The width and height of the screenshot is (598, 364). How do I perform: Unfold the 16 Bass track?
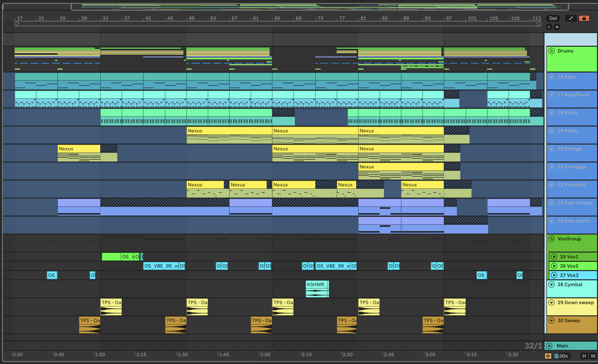[x=552, y=77]
